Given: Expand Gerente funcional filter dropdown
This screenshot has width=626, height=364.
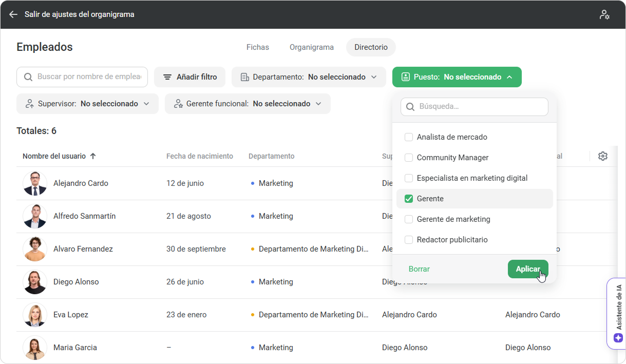Looking at the screenshot, I should pos(248,104).
